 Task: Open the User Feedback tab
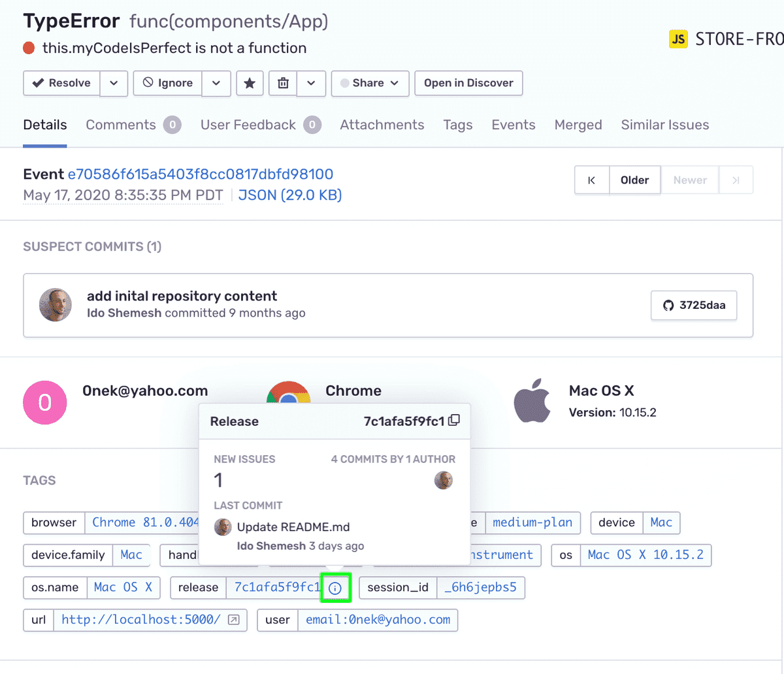261,125
